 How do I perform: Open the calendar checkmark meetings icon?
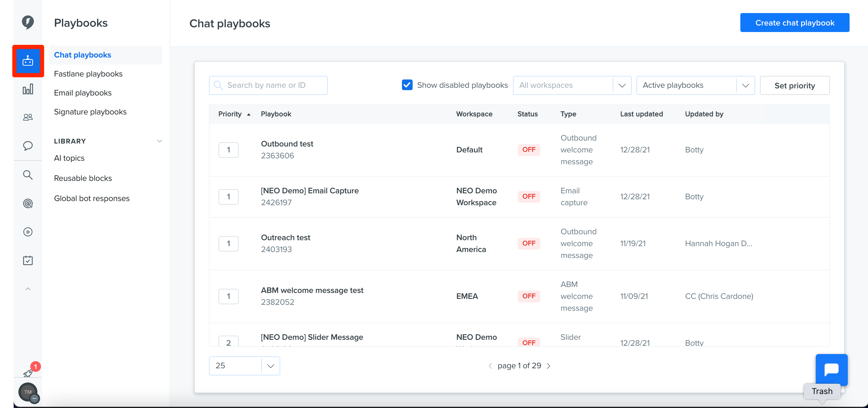pos(28,260)
